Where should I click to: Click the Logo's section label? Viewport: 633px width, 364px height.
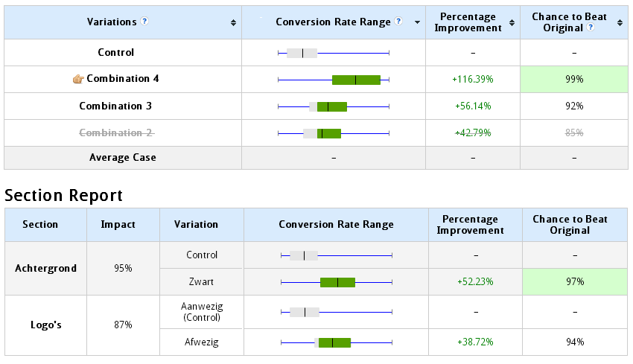point(45,325)
